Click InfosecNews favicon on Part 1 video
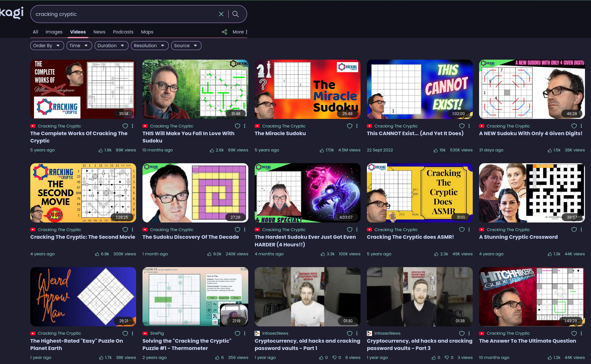The width and height of the screenshot is (591, 364). click(257, 333)
